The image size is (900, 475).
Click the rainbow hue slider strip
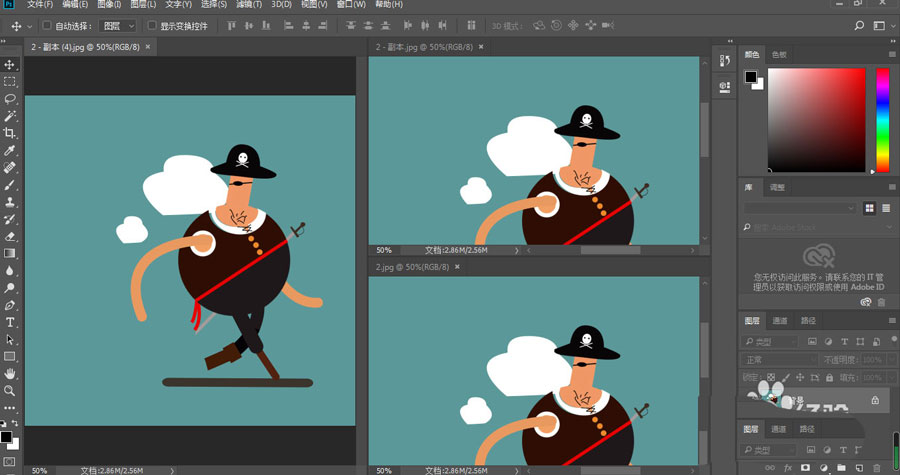point(882,120)
